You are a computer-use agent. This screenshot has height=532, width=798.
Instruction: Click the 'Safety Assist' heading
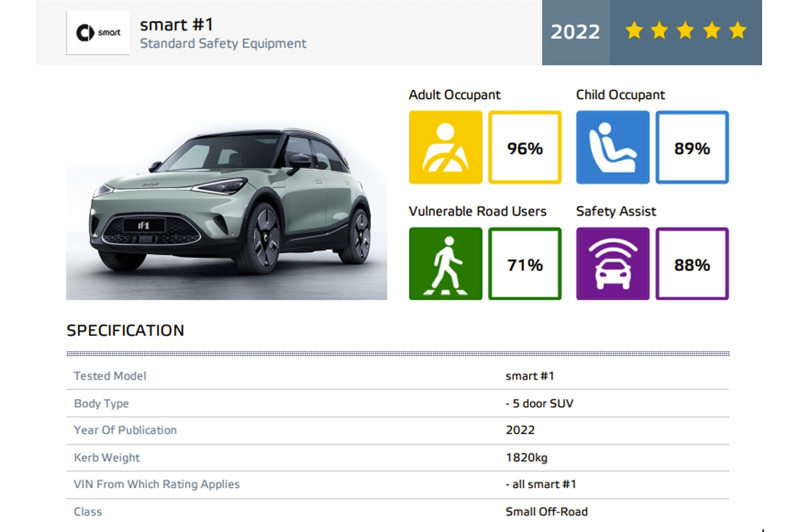[616, 211]
